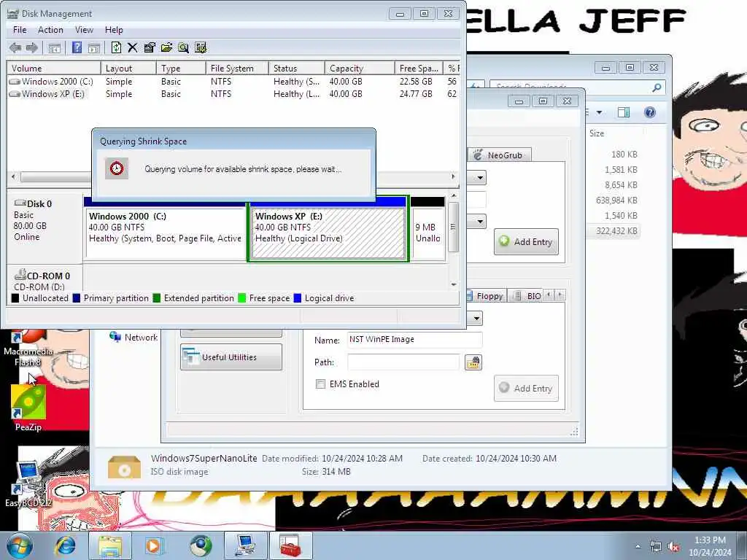Image resolution: width=747 pixels, height=560 pixels.
Task: Click scroll-right arrow of the volume list
Action: point(453,176)
